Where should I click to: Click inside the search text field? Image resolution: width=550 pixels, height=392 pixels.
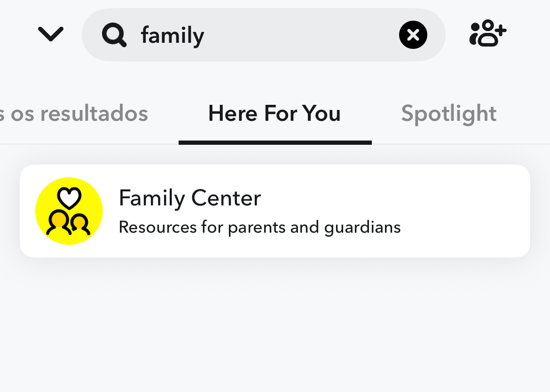click(263, 34)
